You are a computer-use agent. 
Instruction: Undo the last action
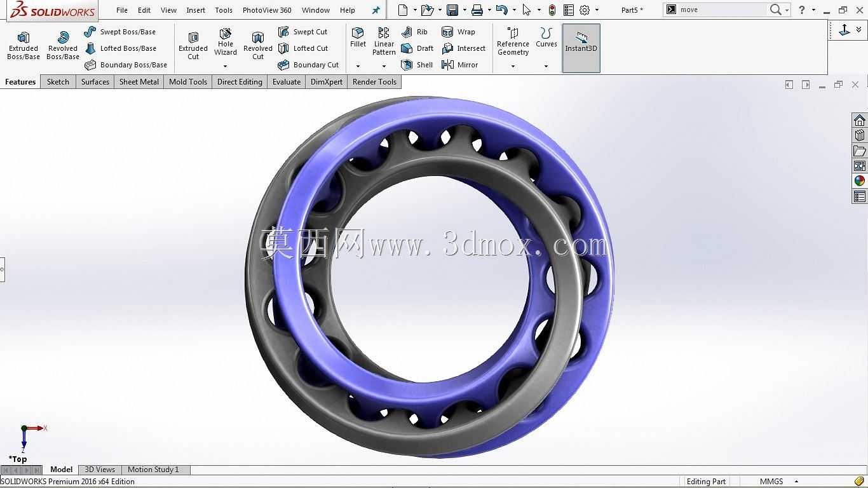click(x=502, y=10)
